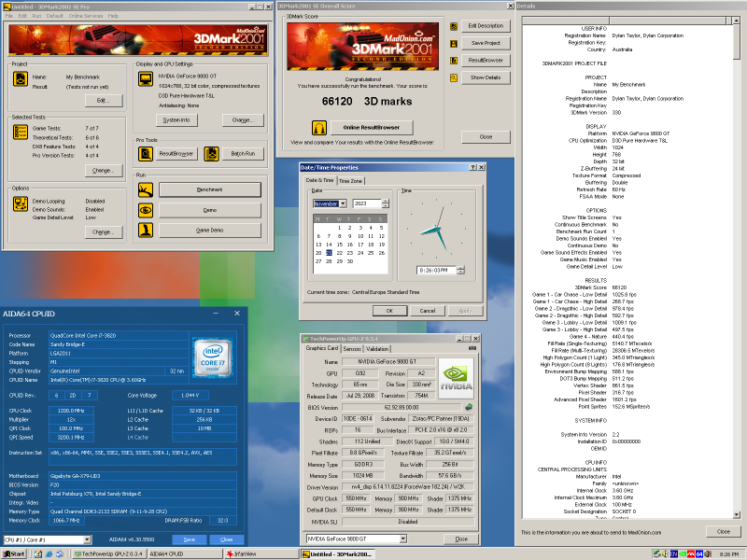Click the time stepper next to 8:26:03 PM
Screen dimensions: 747x560
point(460,270)
